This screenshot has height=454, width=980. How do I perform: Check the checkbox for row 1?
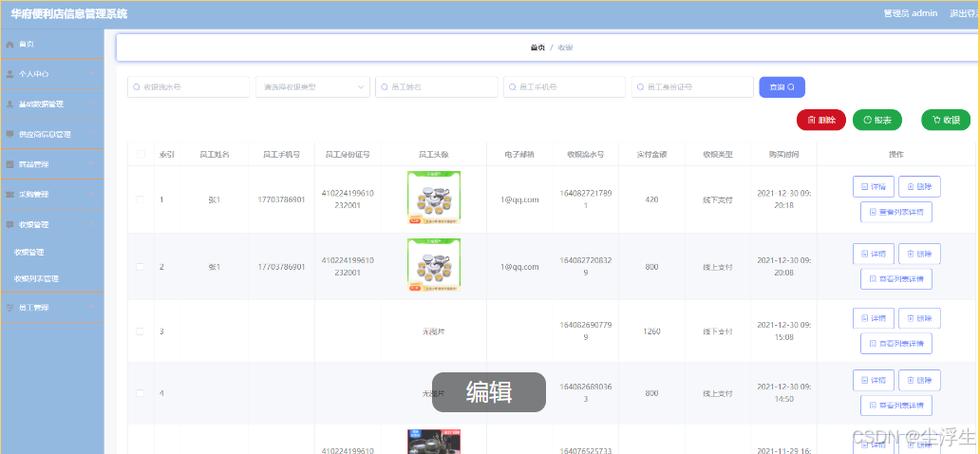[x=140, y=199]
